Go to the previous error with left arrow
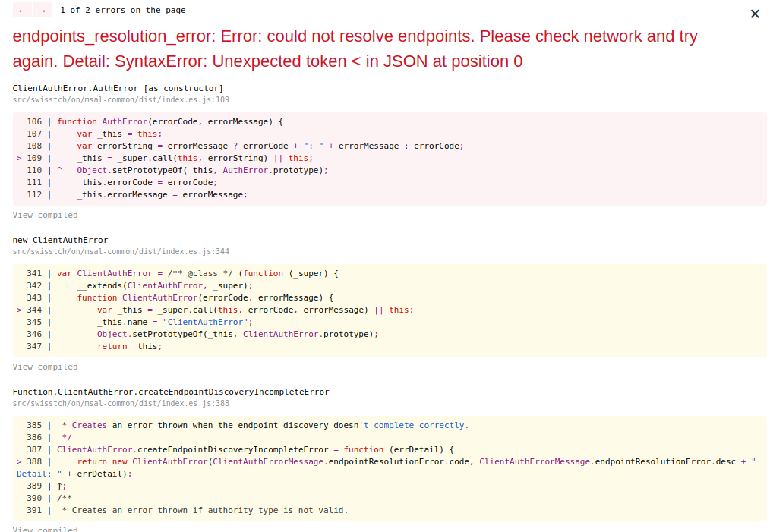 (x=22, y=10)
